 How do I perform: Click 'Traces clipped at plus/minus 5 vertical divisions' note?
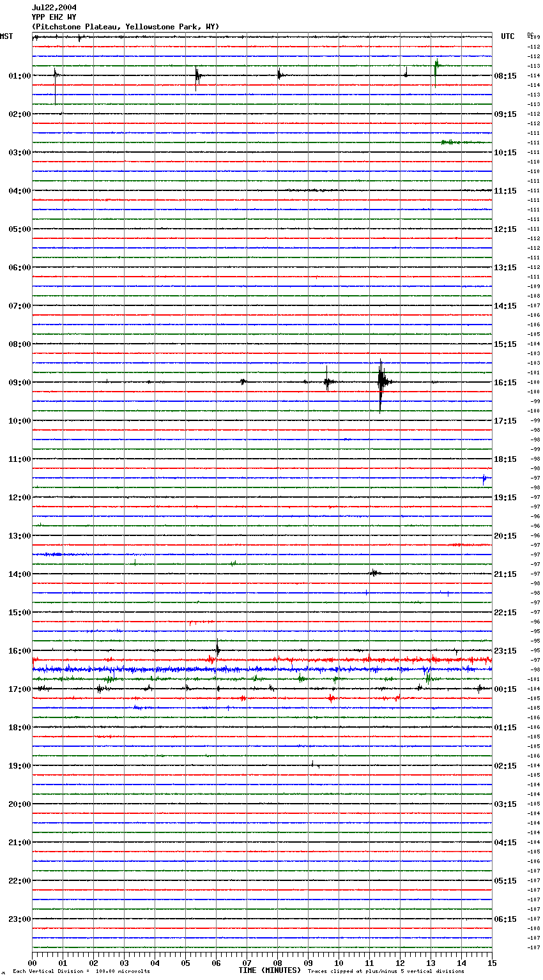click(x=386, y=972)
